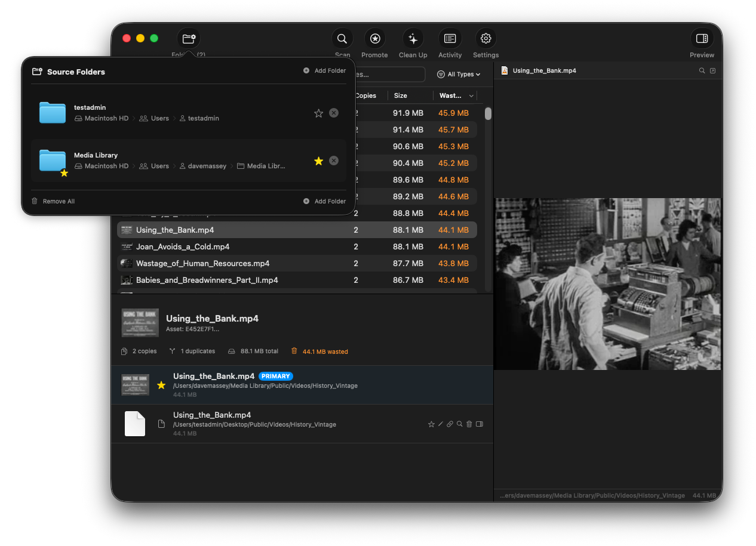Screen dimensions: 756x546
Task: Open the Folders popover from the toolbar
Action: [189, 38]
